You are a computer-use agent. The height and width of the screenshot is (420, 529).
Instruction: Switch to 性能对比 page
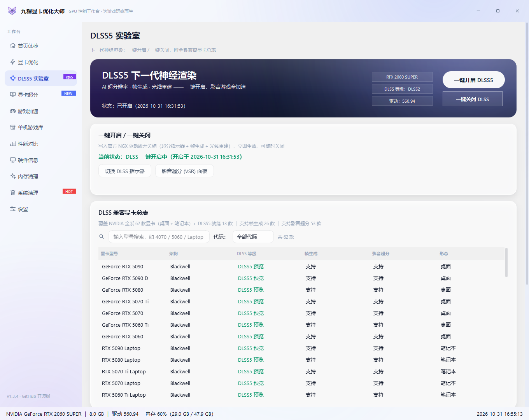pos(41,144)
